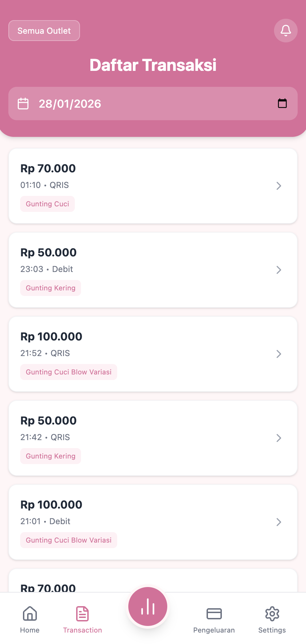Screen dimensions: 306x644
Task: Click the 28/01/2026 date field
Action: (139, 104)
